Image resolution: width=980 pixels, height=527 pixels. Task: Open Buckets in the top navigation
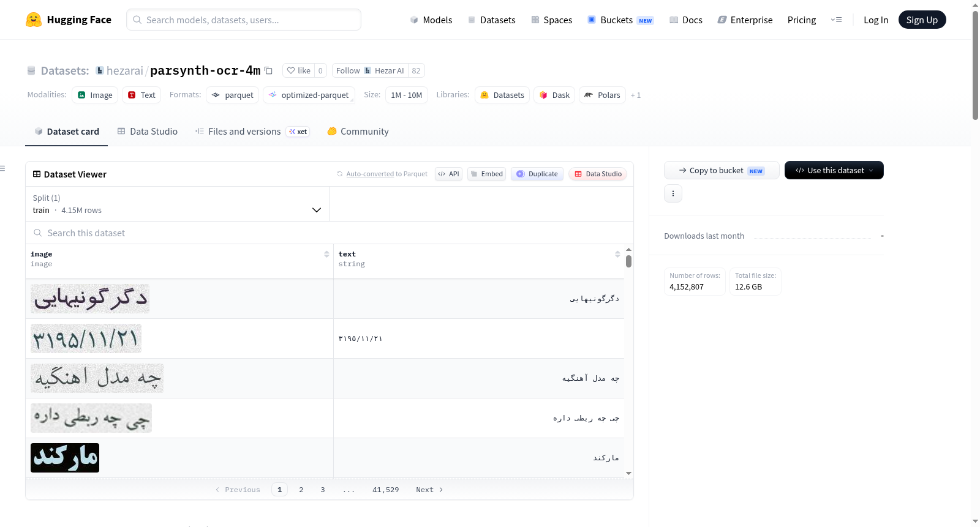(x=620, y=20)
